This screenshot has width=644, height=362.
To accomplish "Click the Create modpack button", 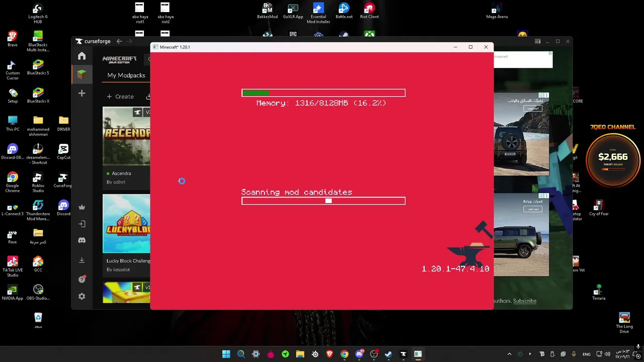I will click(120, 97).
